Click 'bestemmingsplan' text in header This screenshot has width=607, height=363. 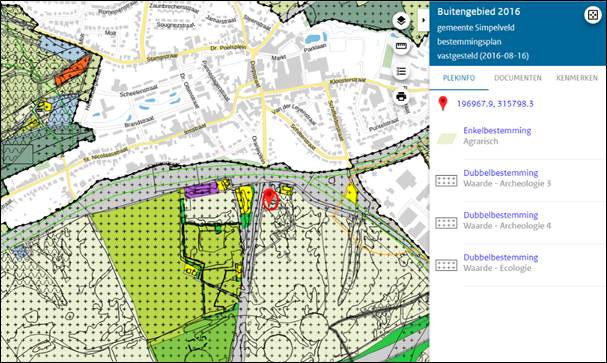469,42
